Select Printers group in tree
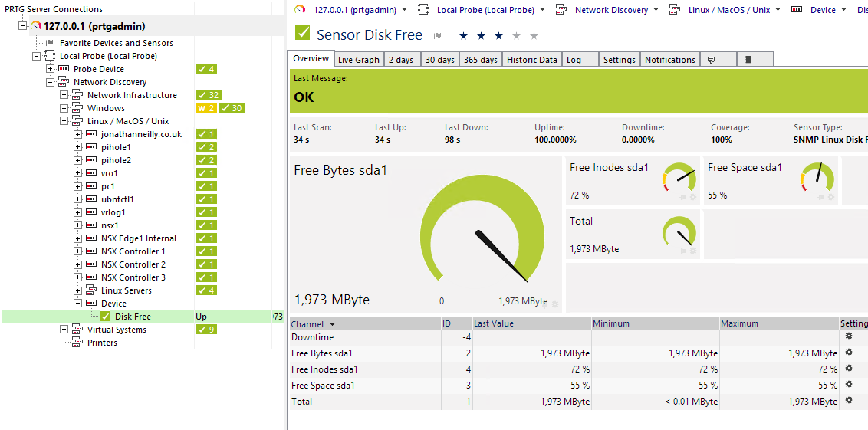Viewport: 868px width, 430px height. click(x=103, y=343)
